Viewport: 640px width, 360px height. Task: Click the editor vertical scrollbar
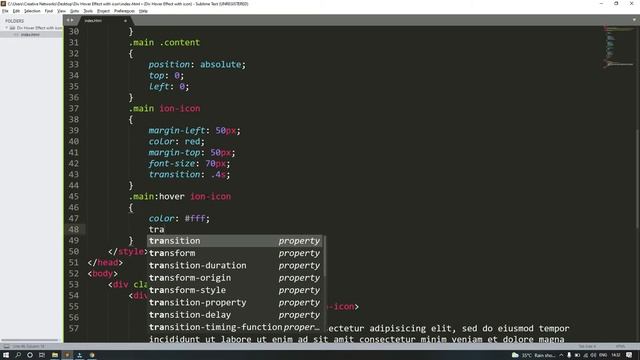(x=638, y=180)
